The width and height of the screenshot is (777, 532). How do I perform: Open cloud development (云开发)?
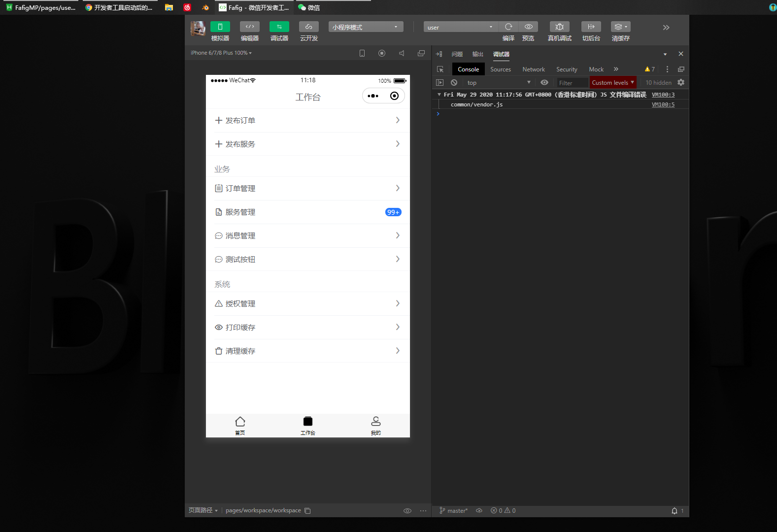click(x=309, y=27)
